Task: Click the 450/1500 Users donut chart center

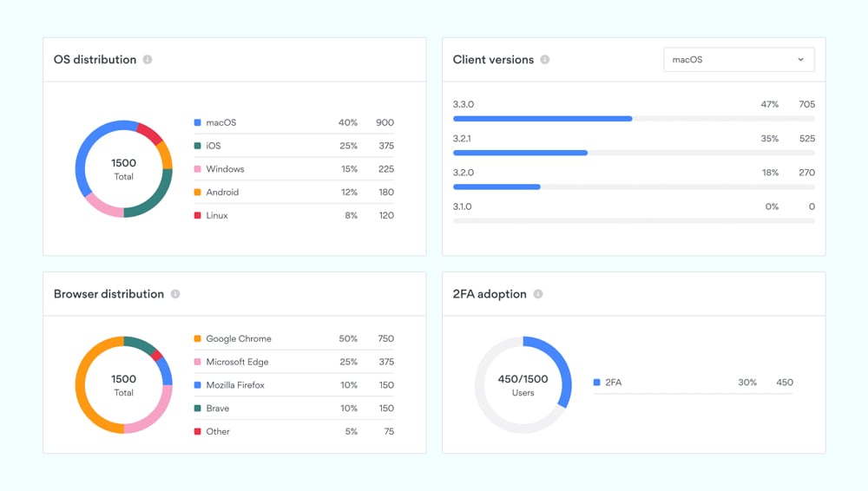Action: click(x=523, y=385)
